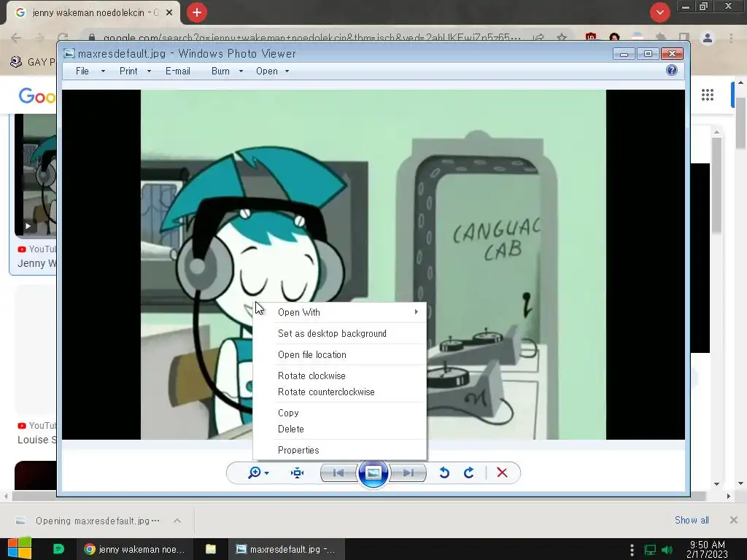Open Properties from the context menu

point(340,449)
